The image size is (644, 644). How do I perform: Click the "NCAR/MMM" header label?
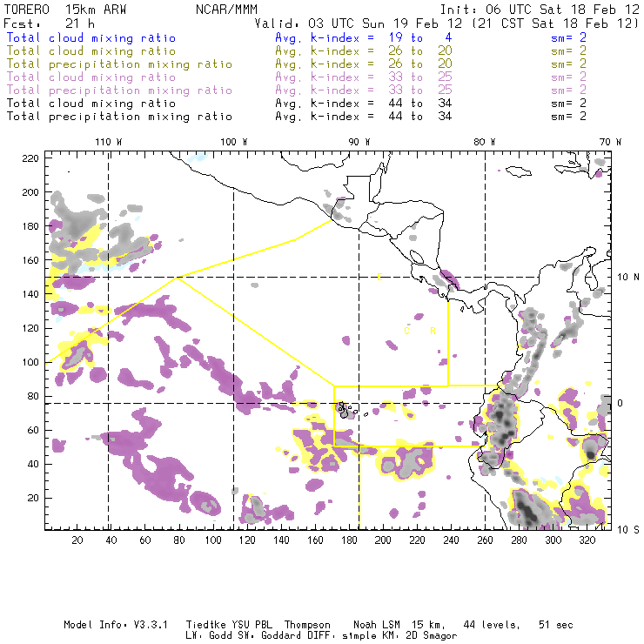(x=226, y=10)
